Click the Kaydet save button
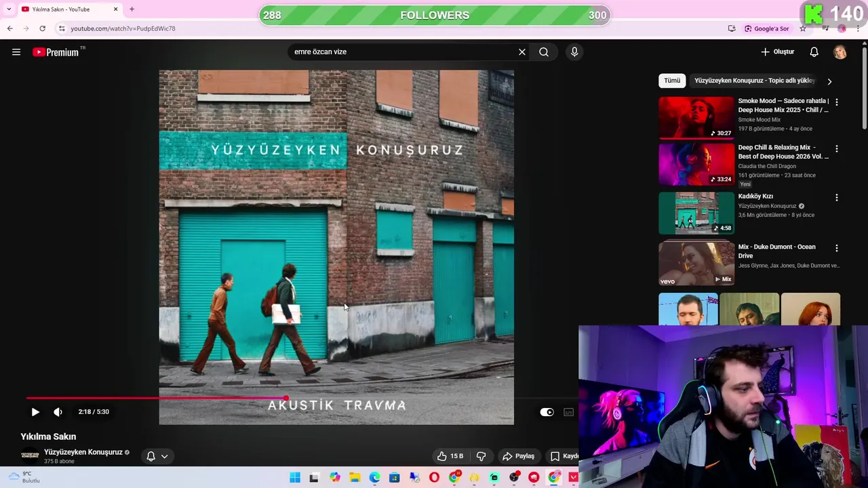Viewport: 868px width, 488px height. 562,456
